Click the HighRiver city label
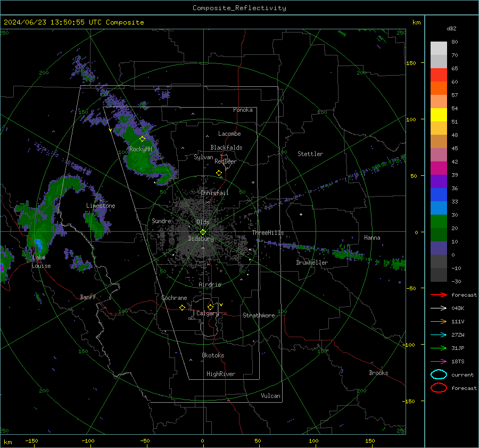Image resolution: width=479 pixels, height=448 pixels. point(221,374)
